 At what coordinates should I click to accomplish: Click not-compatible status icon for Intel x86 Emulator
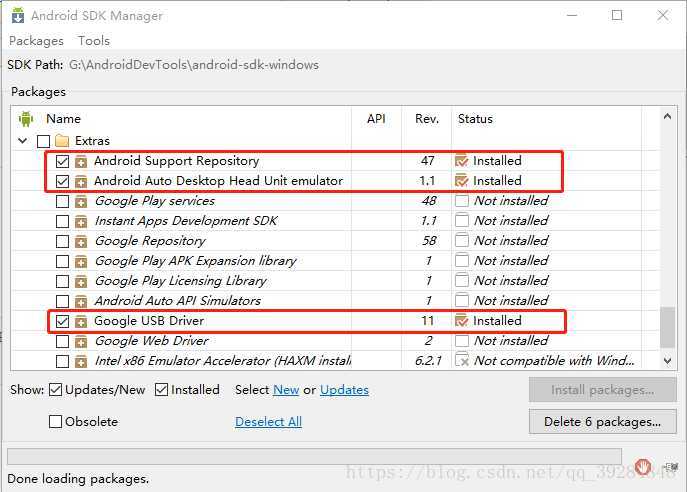462,361
